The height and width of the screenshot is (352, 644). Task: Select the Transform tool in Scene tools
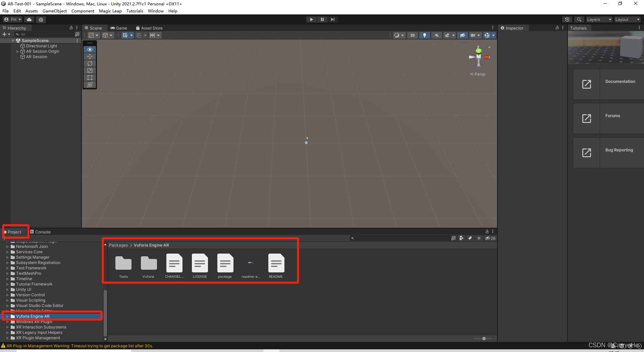pos(90,85)
